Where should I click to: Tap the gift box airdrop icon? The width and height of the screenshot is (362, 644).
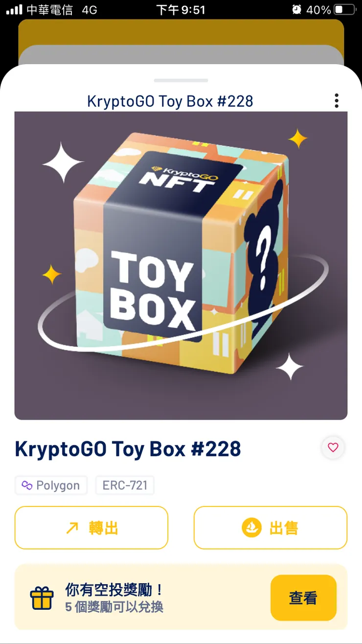tap(42, 598)
